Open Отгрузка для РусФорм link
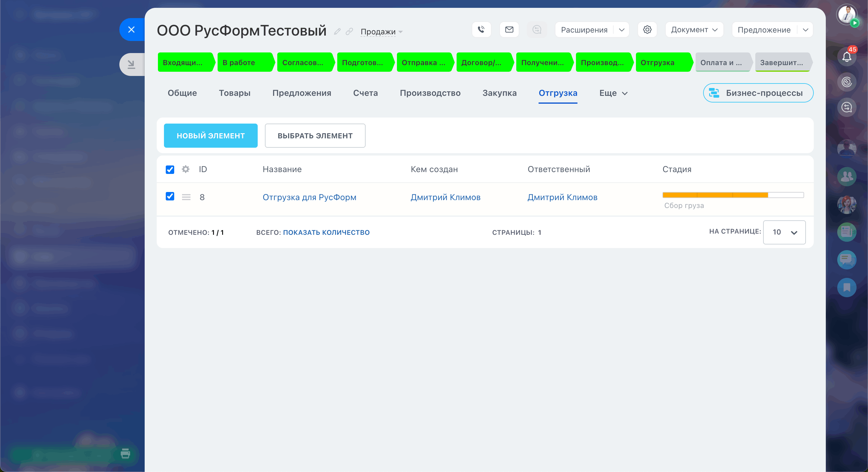The width and height of the screenshot is (868, 472). [x=309, y=197]
